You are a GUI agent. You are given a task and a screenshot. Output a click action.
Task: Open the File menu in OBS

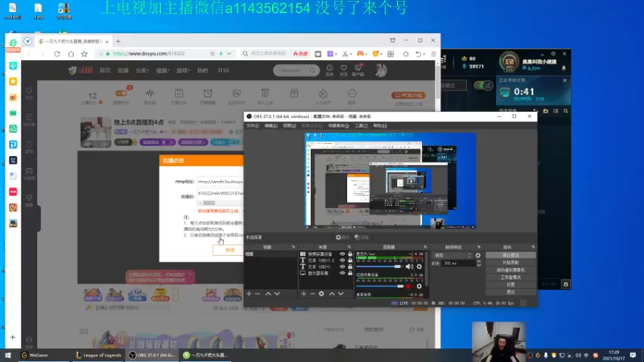(x=253, y=125)
